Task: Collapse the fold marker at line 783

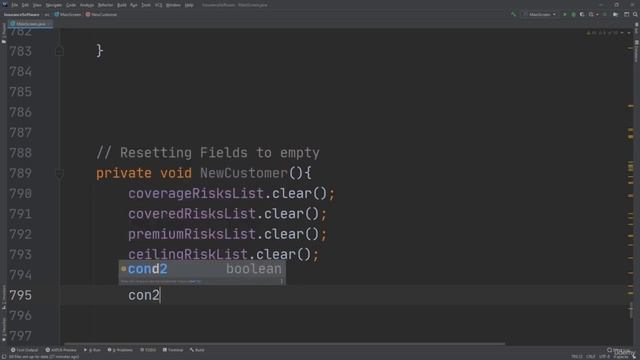Action: point(59,51)
